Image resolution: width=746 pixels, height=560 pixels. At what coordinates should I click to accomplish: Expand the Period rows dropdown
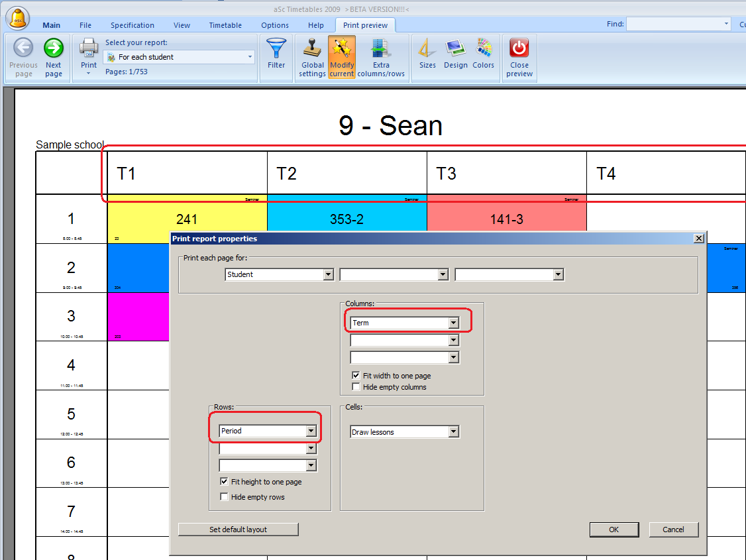(311, 431)
